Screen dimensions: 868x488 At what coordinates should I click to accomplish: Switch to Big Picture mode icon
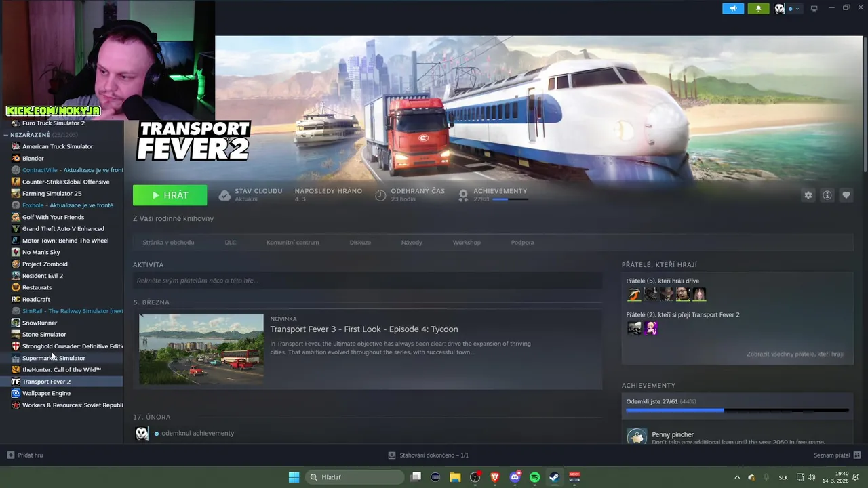click(x=814, y=8)
